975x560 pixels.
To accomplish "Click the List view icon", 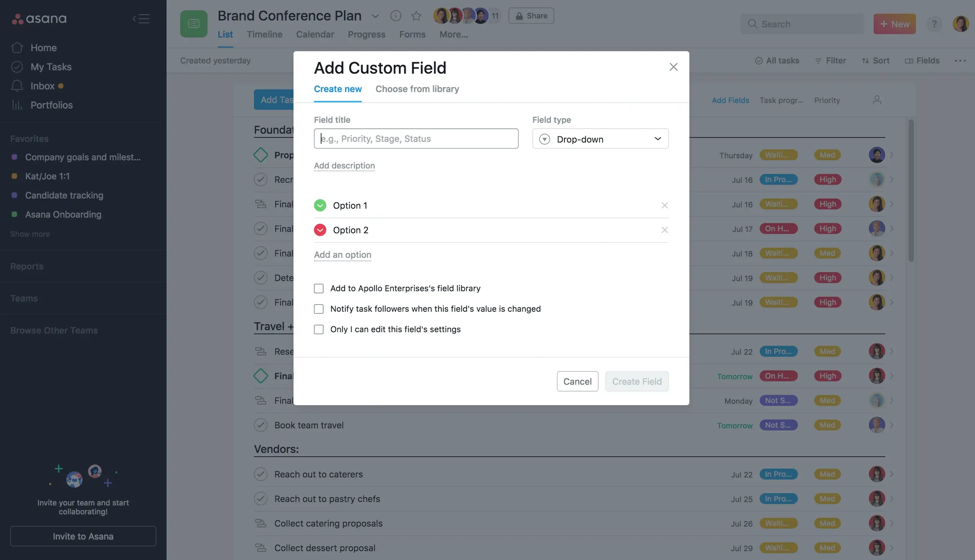I will tap(194, 24).
